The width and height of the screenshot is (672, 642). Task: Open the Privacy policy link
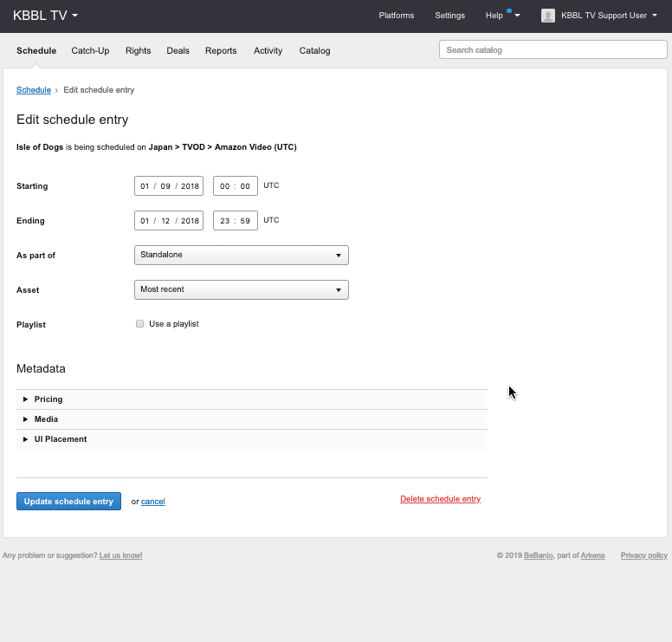643,555
